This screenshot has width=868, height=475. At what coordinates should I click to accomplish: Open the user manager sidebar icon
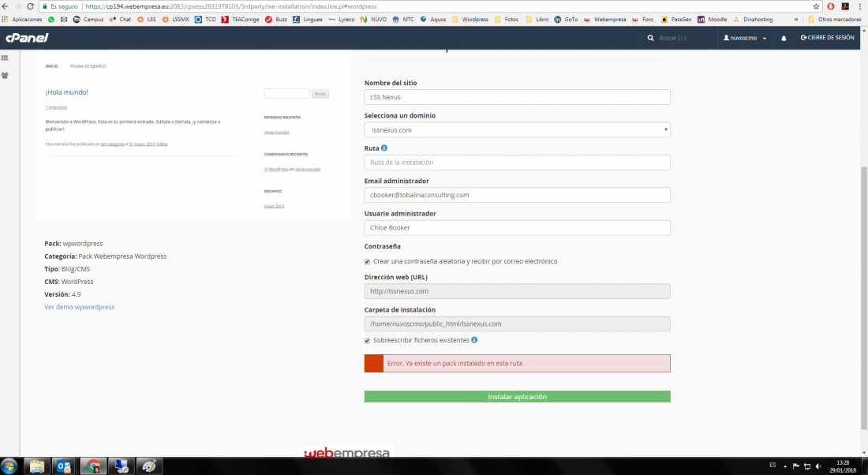coord(5,75)
